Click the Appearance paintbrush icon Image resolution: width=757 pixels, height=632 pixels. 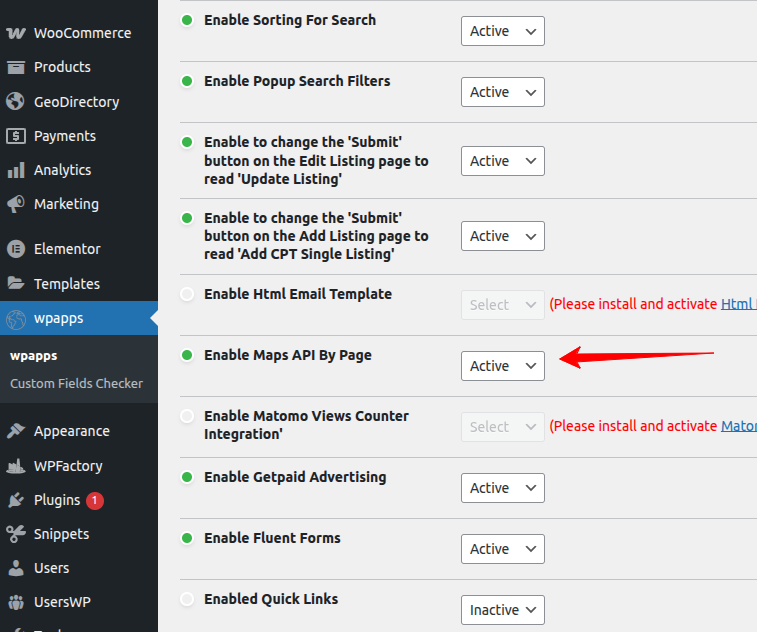tap(16, 431)
